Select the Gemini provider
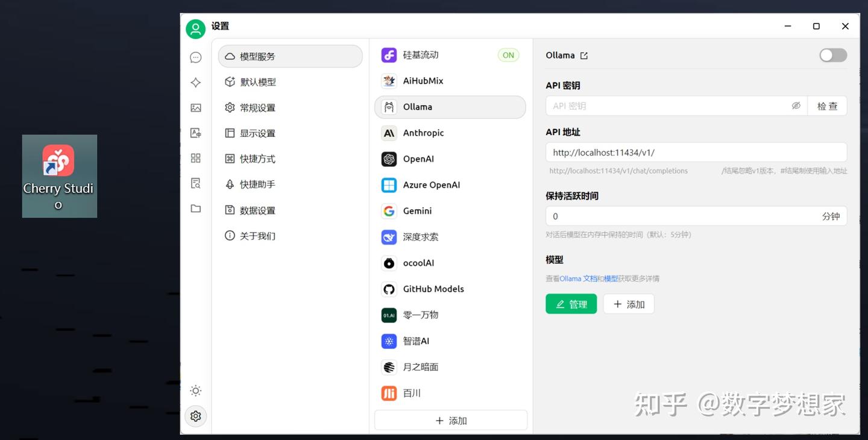The height and width of the screenshot is (440, 868). (x=450, y=211)
